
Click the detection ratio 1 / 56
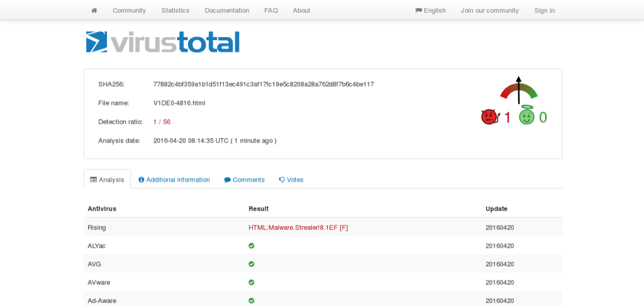tap(162, 122)
